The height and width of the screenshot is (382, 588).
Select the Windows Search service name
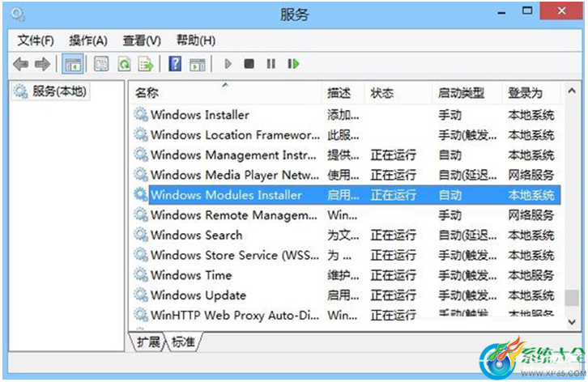point(197,235)
